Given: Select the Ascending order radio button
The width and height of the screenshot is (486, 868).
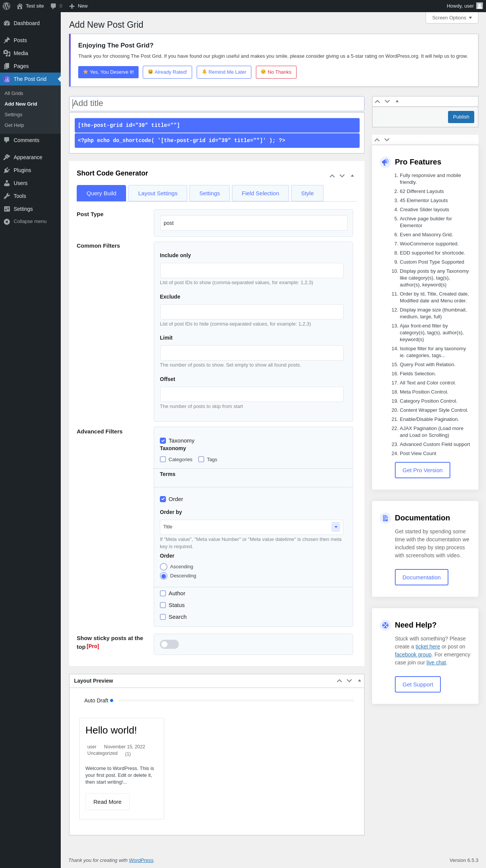Looking at the screenshot, I should (x=164, y=567).
